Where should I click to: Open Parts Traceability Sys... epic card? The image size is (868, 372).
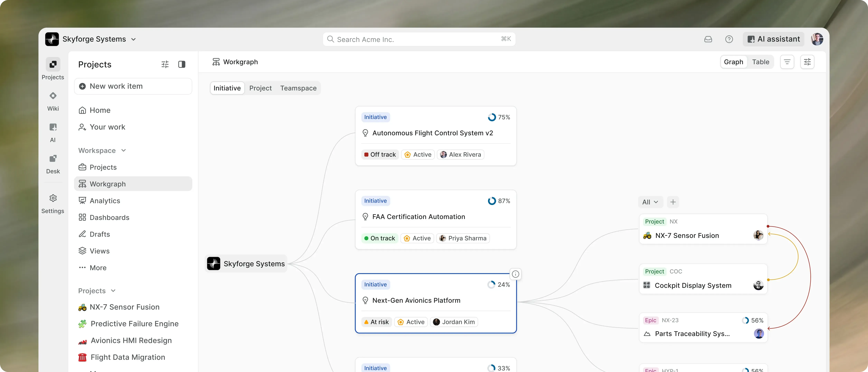click(703, 327)
